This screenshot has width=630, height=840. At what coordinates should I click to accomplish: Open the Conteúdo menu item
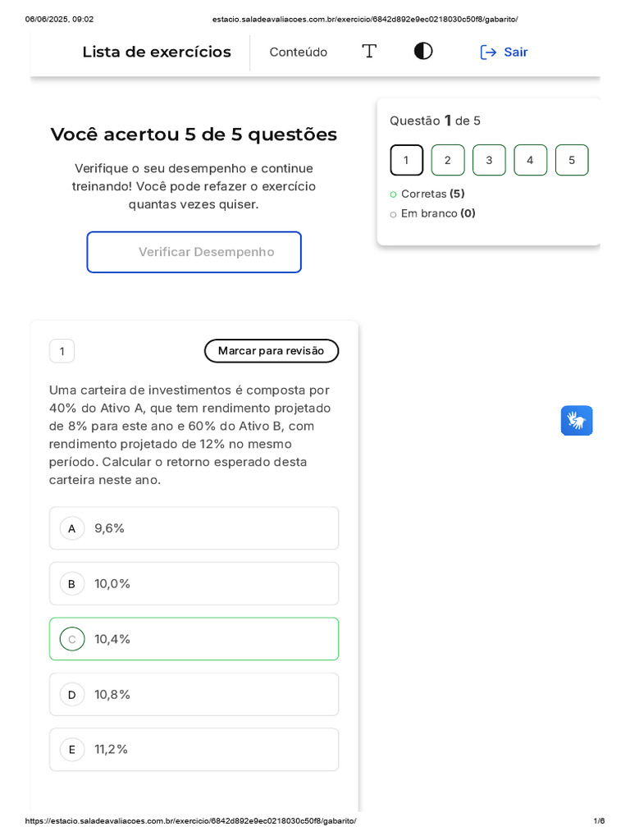coord(298,52)
